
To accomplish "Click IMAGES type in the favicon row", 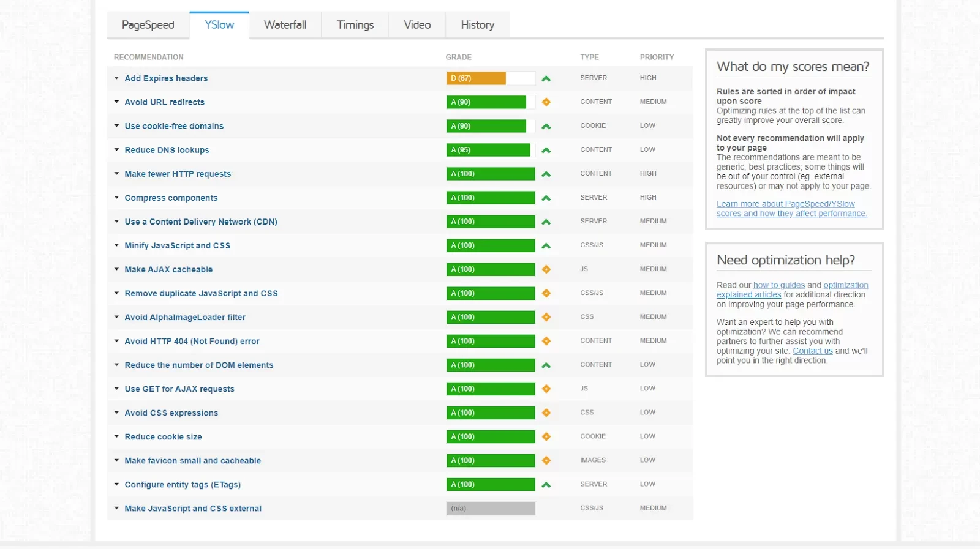I will point(593,460).
